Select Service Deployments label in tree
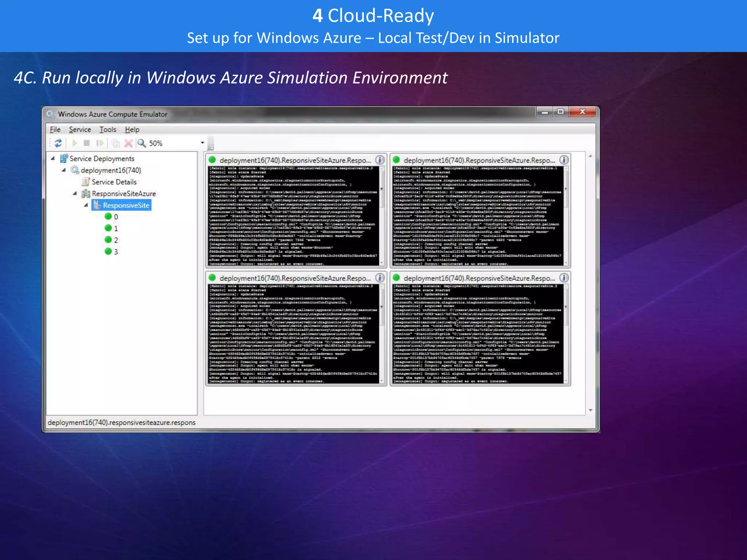747x560 pixels. coord(102,159)
